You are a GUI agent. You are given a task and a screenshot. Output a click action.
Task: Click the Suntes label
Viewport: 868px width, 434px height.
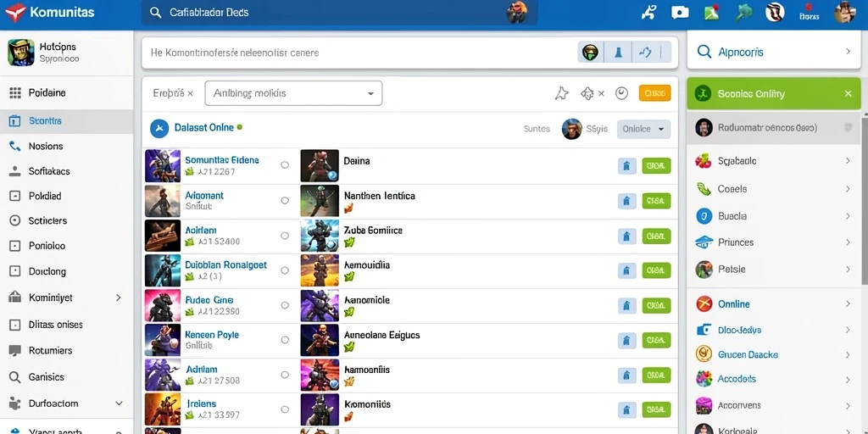pos(537,129)
